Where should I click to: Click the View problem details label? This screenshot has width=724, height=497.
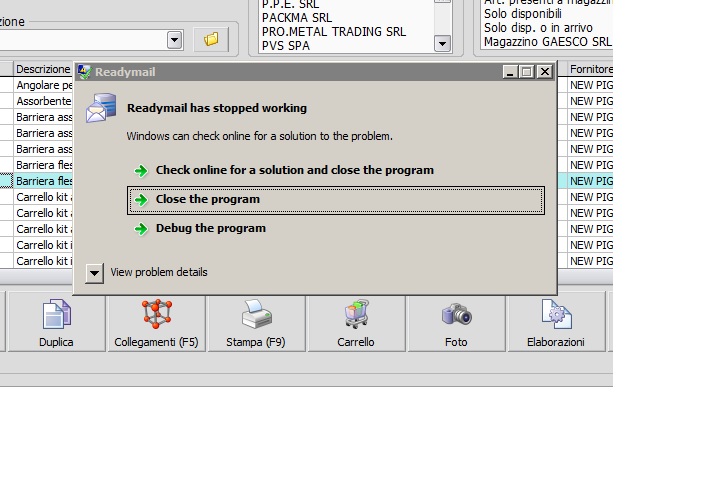(x=159, y=272)
